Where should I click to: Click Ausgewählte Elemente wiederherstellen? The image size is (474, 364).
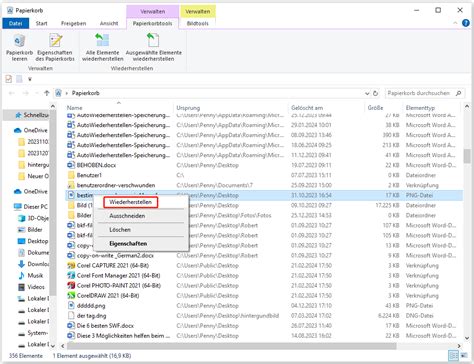pyautogui.click(x=154, y=47)
